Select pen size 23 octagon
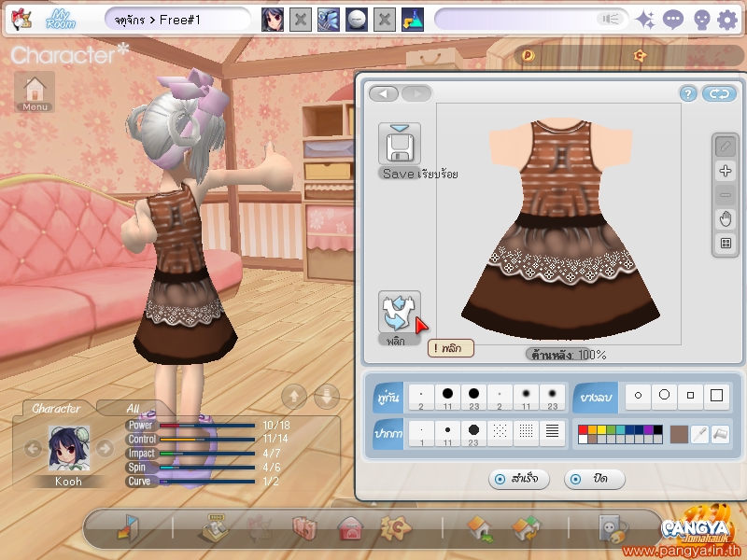Image resolution: width=747 pixels, height=560 pixels. point(473,434)
